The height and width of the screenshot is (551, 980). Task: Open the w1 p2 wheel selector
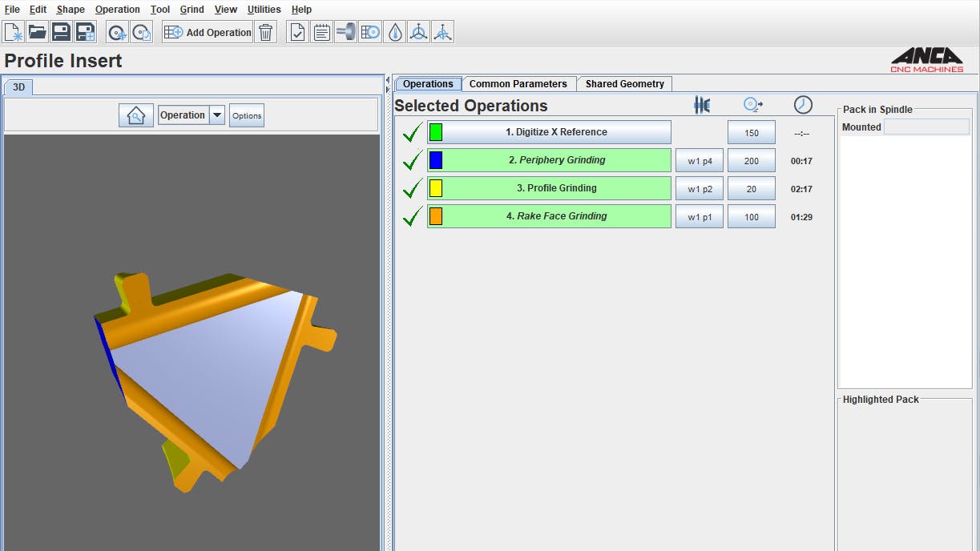pos(699,189)
